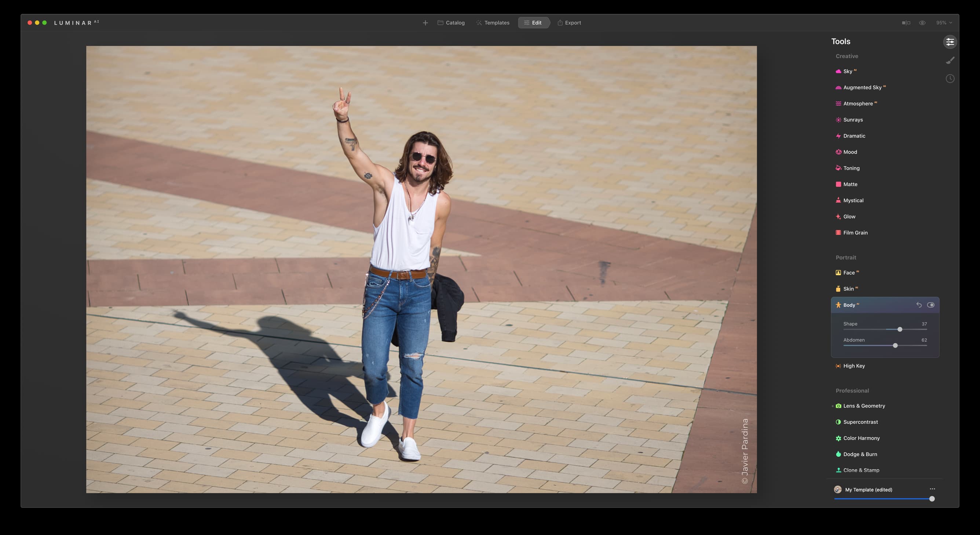Toggle the before/after compare view
980x535 pixels.
pos(906,23)
